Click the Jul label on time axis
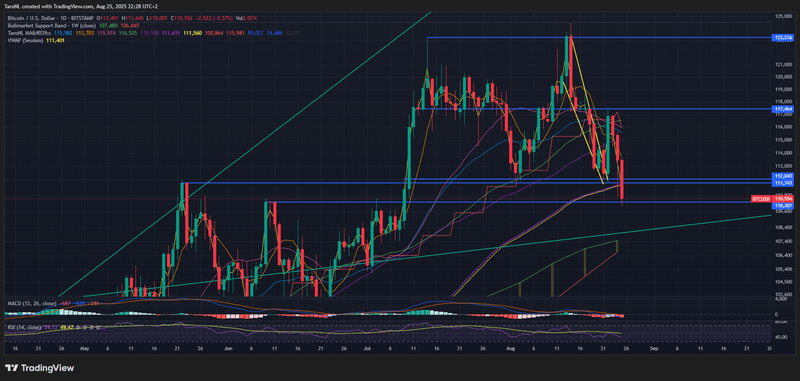 point(367,348)
